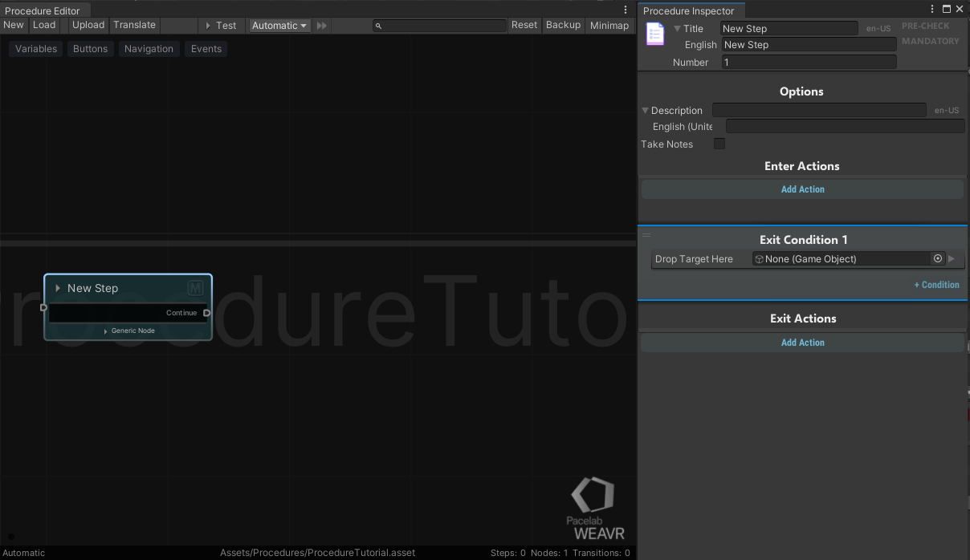Open the Procedure Inspector kebab menu
Image resolution: width=970 pixels, height=560 pixels.
pos(932,9)
